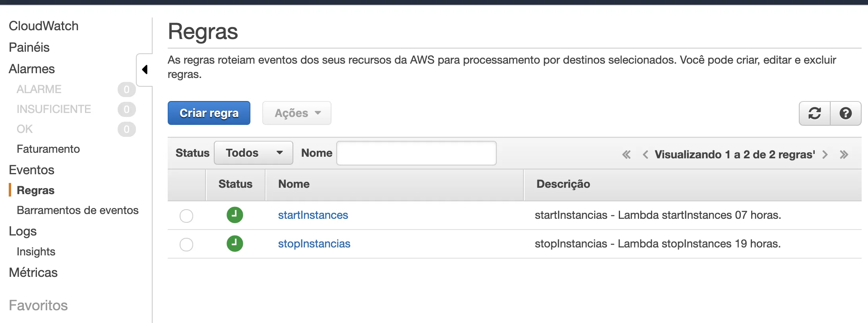Select the stopInstancias rule radio button

click(x=186, y=245)
